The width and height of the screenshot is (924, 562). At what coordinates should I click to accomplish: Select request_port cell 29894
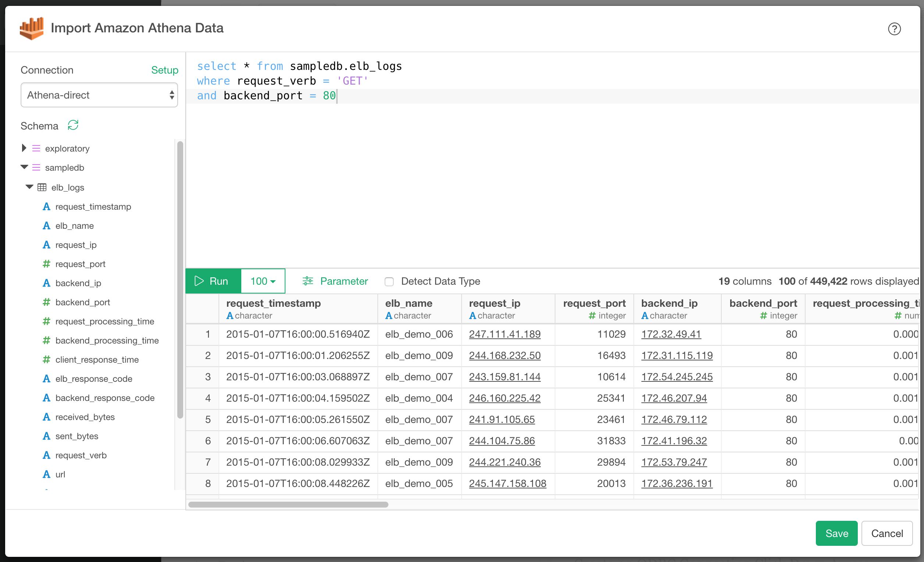pos(594,462)
